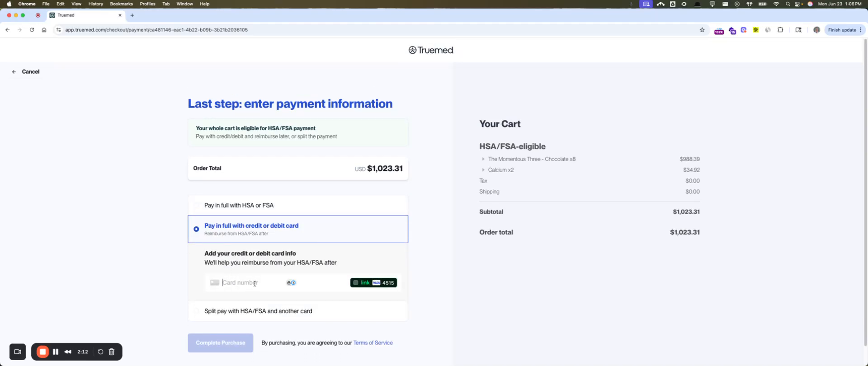Open the yellow asterisk extension

755,30
